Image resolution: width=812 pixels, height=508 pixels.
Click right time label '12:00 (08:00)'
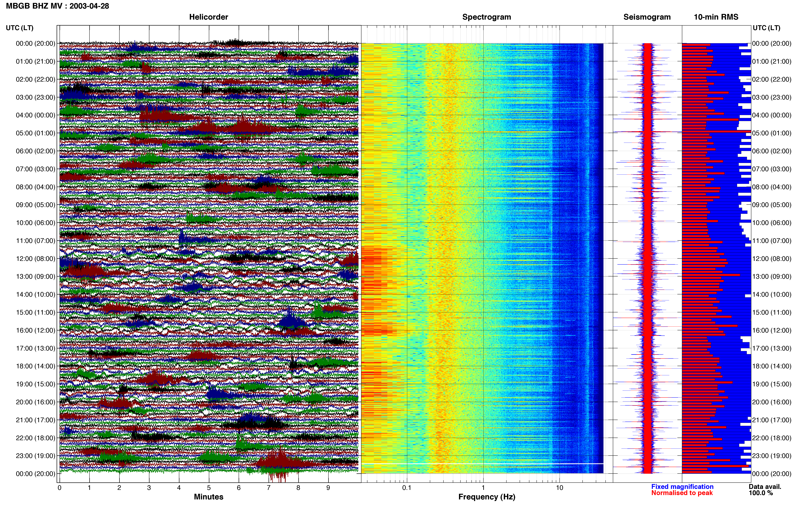[772, 259]
